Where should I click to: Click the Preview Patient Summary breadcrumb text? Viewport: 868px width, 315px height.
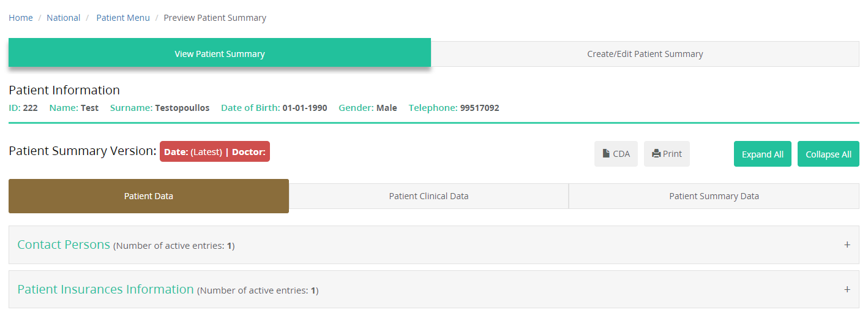(x=215, y=18)
